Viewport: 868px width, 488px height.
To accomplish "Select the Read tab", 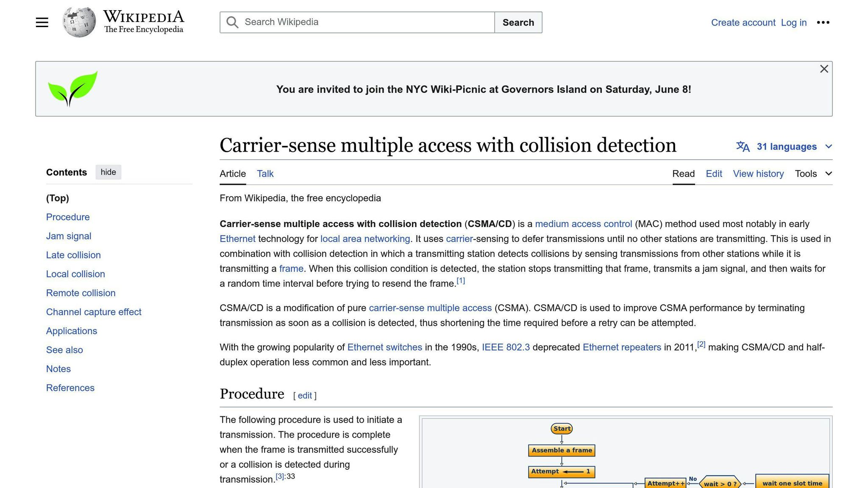I will tap(683, 174).
